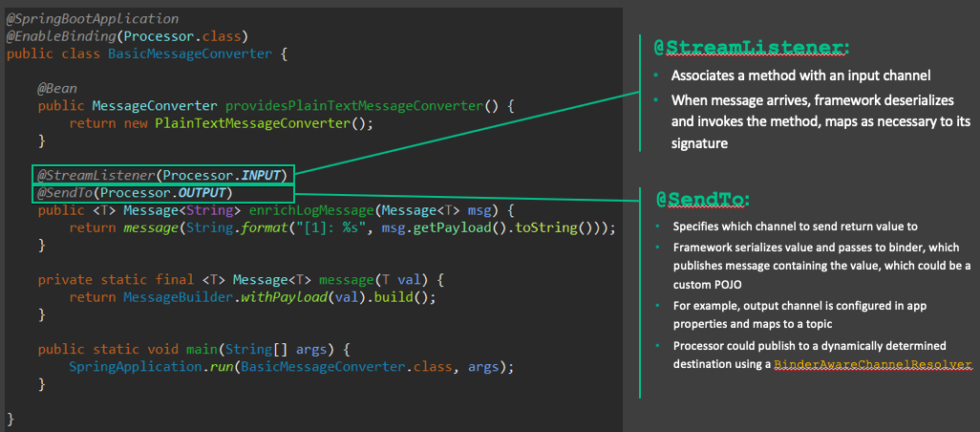Click 'Framework serializes value and passes to binder' bullet
980x432 pixels.
coord(821,266)
